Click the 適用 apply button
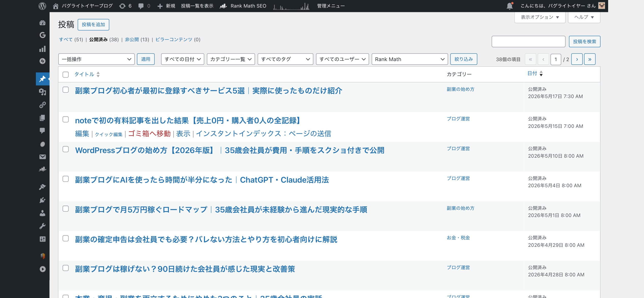 [146, 59]
